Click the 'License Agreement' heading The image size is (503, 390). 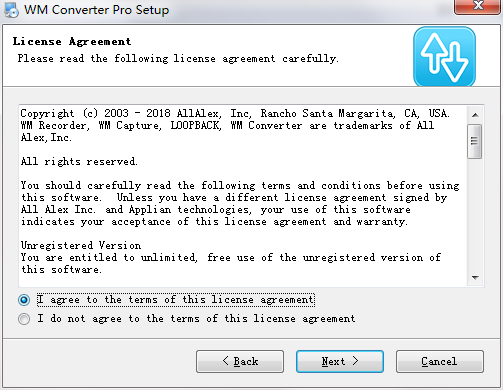pos(72,42)
